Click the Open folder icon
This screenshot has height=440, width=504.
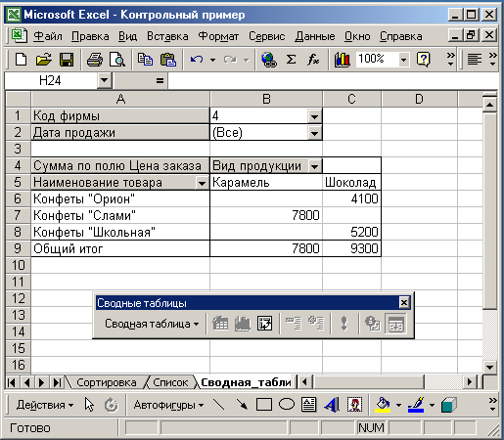[44, 60]
